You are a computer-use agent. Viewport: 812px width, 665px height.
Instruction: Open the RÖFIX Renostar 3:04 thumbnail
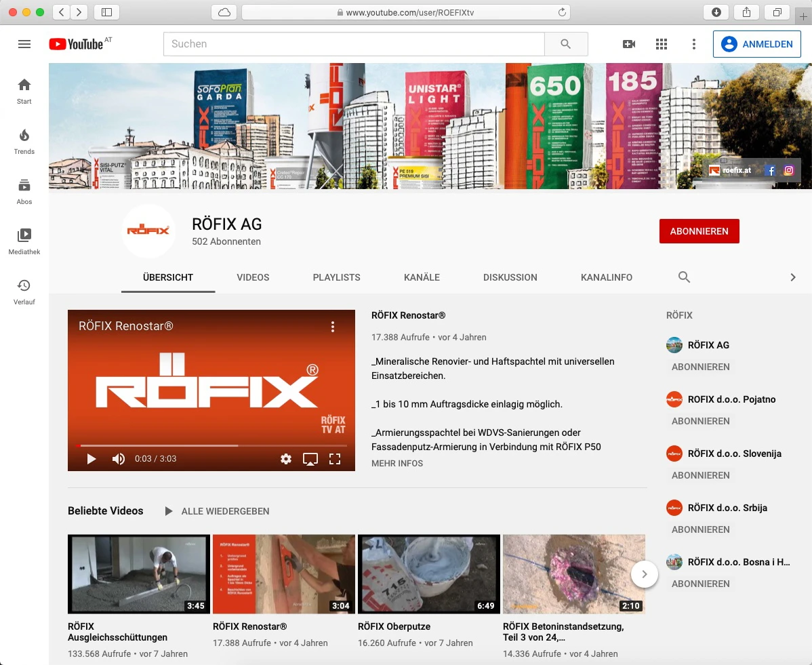click(x=284, y=574)
